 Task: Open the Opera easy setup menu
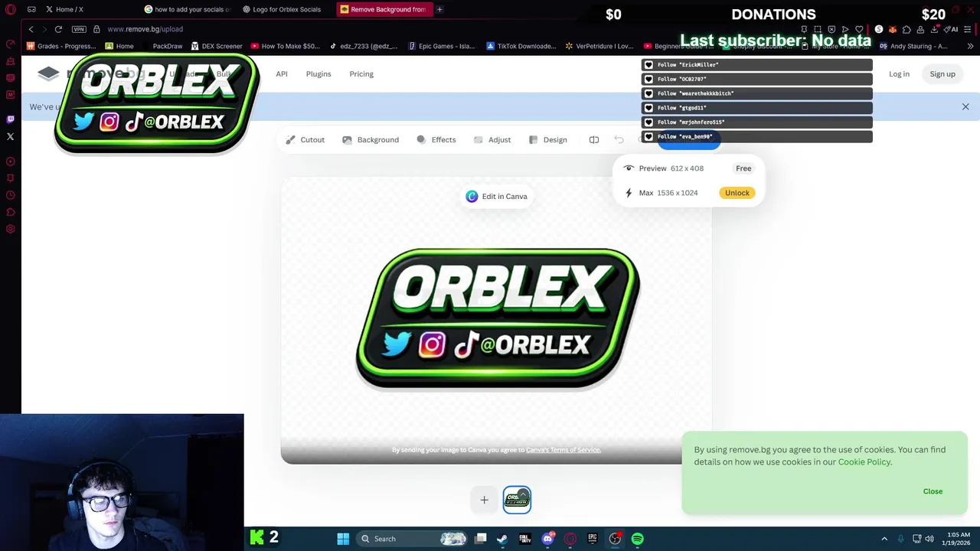click(x=968, y=29)
